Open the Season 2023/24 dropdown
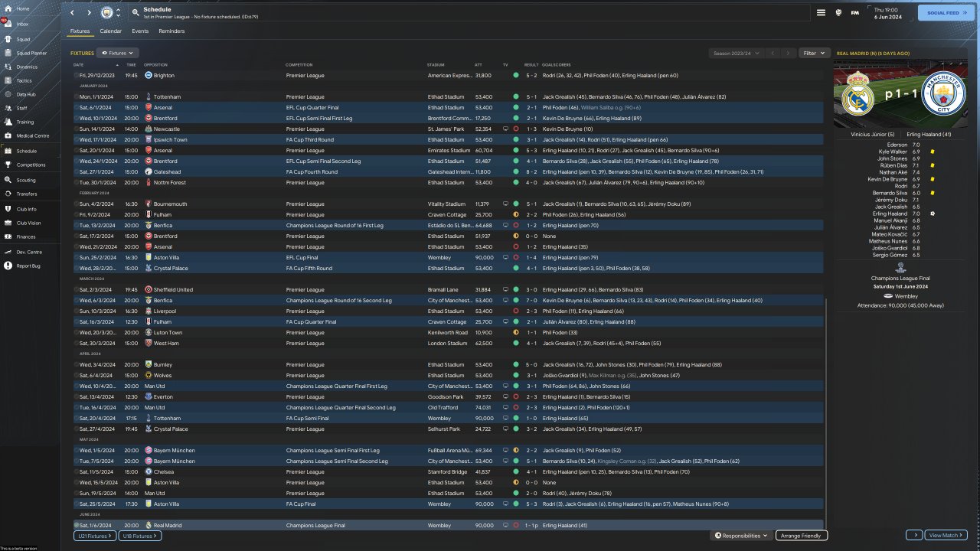 coord(737,54)
